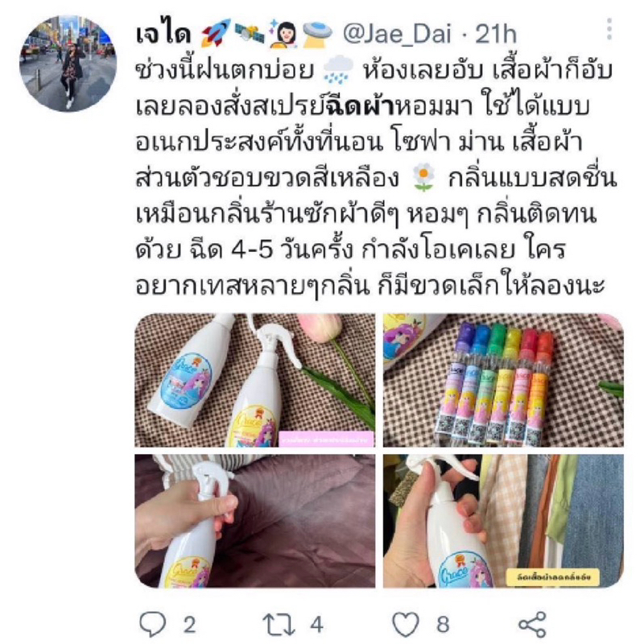
Task: Click the bold keyword ฉีดผ้า in the tweet
Action: [360, 105]
